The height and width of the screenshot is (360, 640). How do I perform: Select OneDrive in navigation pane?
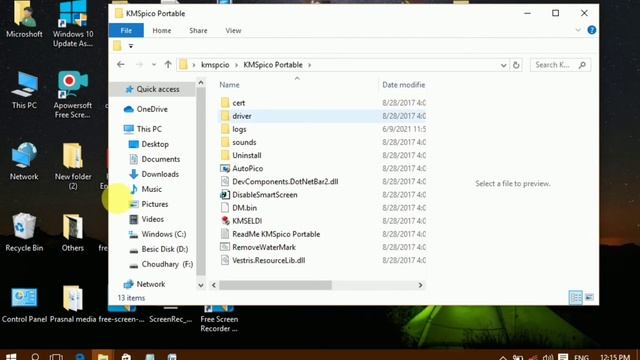[x=152, y=109]
